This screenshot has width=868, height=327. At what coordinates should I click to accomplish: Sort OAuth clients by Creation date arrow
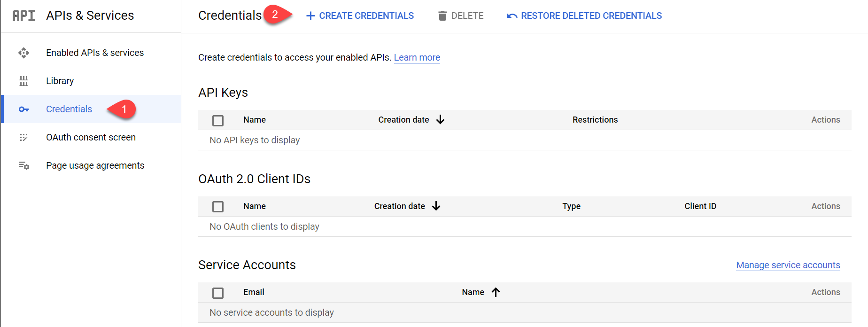coord(436,206)
